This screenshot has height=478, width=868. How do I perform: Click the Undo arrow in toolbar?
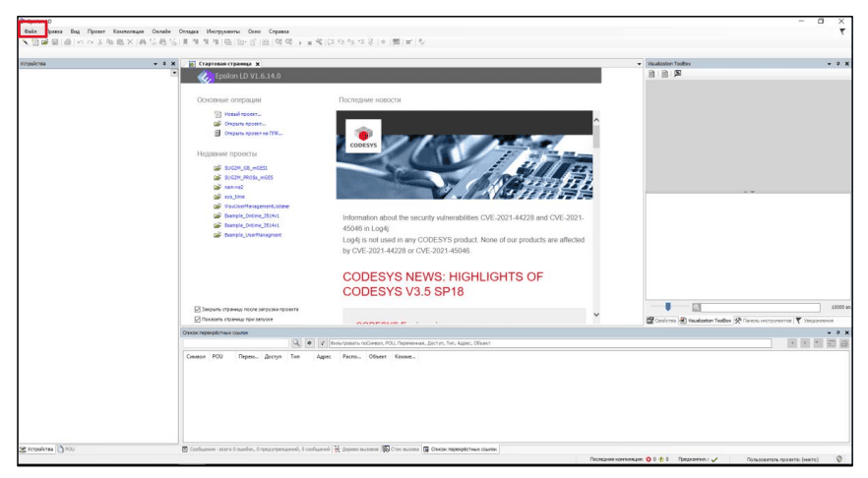81,42
